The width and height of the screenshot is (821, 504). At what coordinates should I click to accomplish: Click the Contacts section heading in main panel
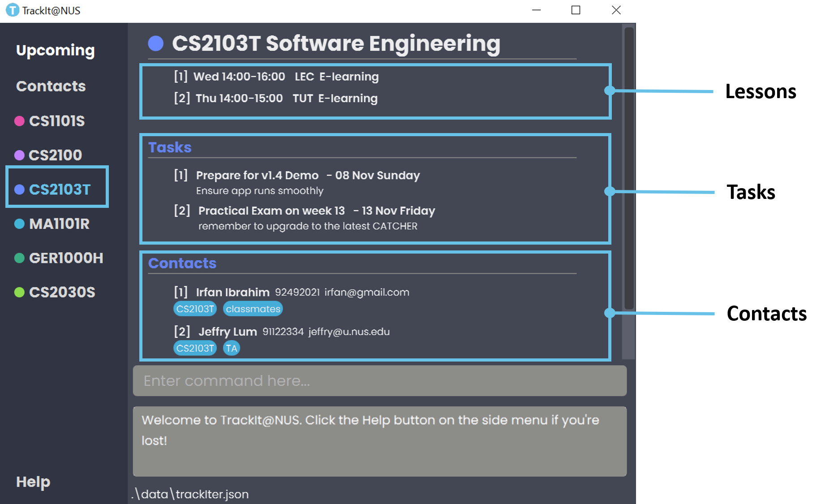[182, 263]
